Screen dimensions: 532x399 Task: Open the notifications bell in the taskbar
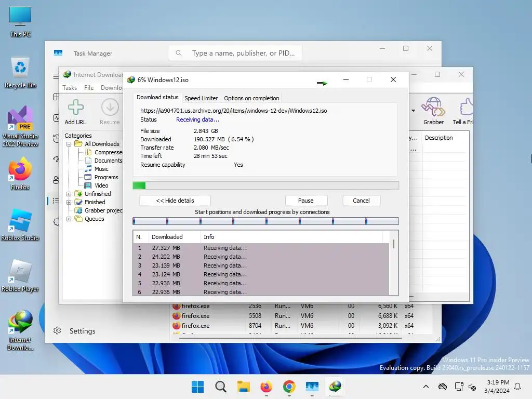(x=517, y=387)
